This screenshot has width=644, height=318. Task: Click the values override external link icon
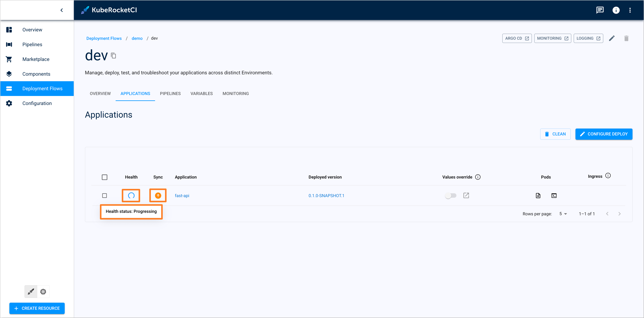click(466, 195)
